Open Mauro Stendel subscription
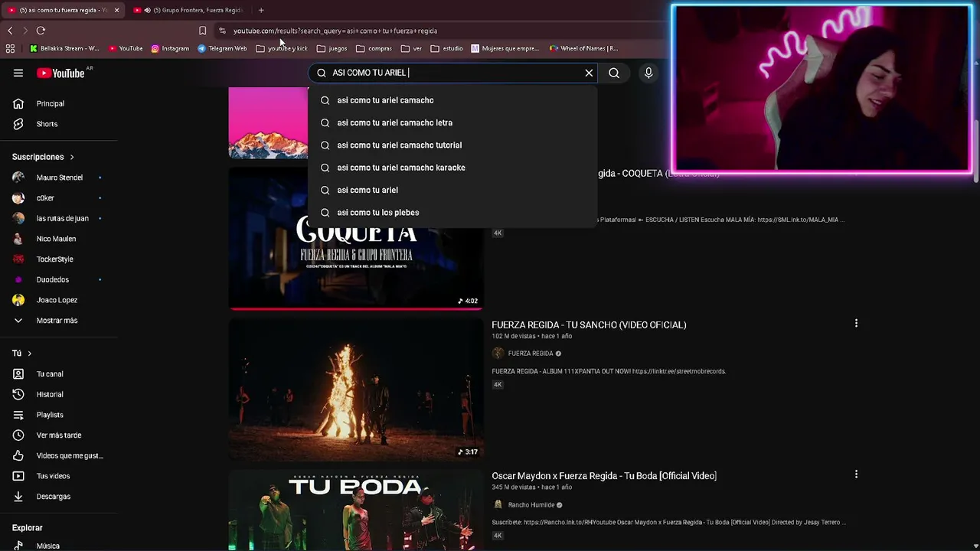 (x=59, y=178)
